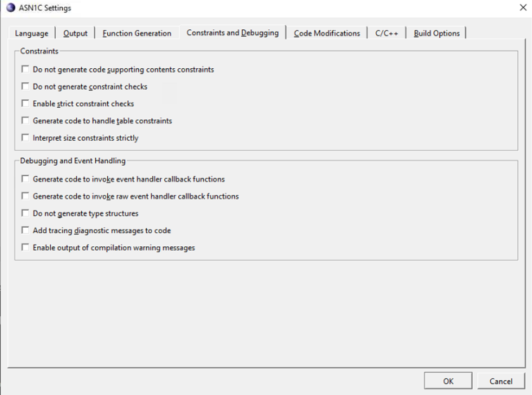This screenshot has height=395, width=532.
Task: Enable 'Generate code to handle table constraints'
Action: (25, 120)
